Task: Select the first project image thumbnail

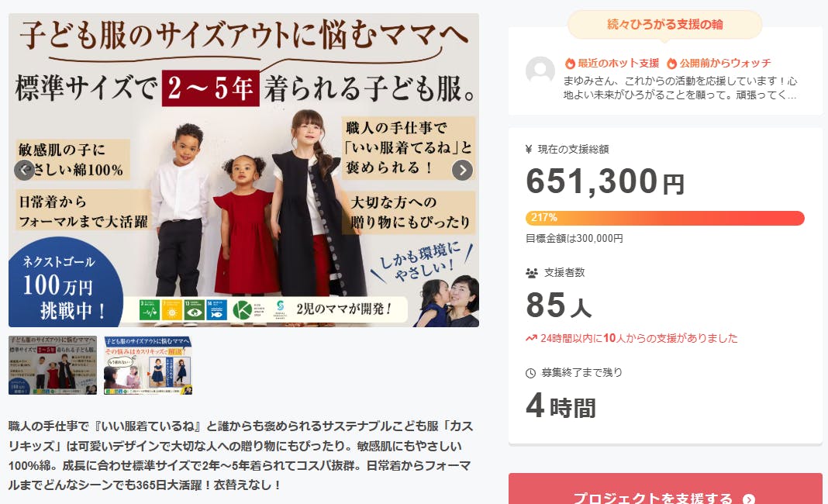Action: pos(53,365)
